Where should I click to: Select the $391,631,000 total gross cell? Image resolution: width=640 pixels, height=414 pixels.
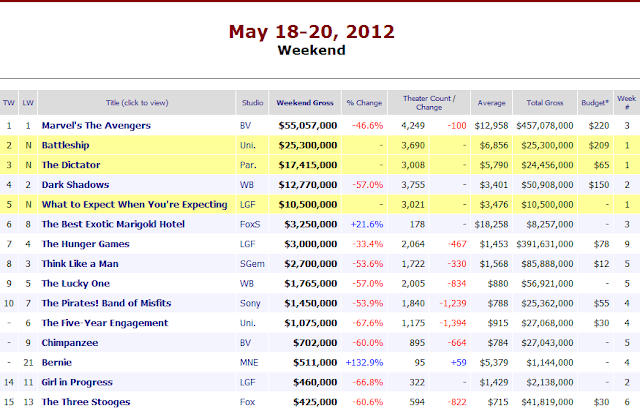click(x=545, y=244)
